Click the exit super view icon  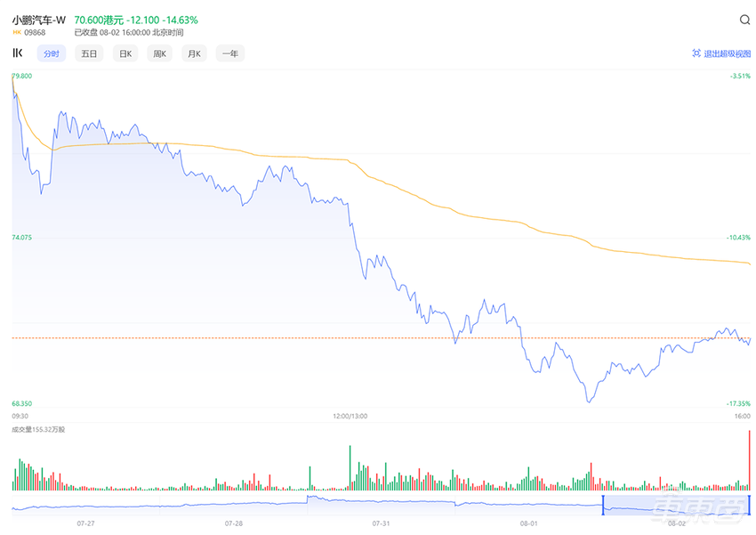coord(696,53)
